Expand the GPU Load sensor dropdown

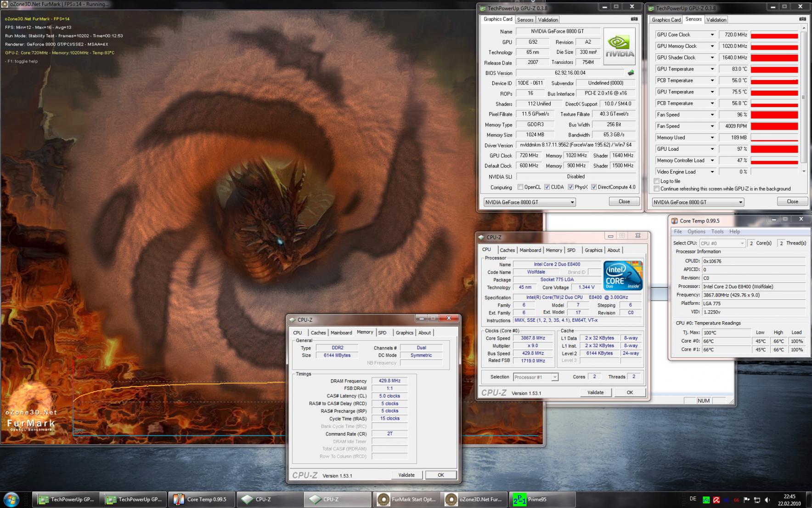[x=712, y=149]
